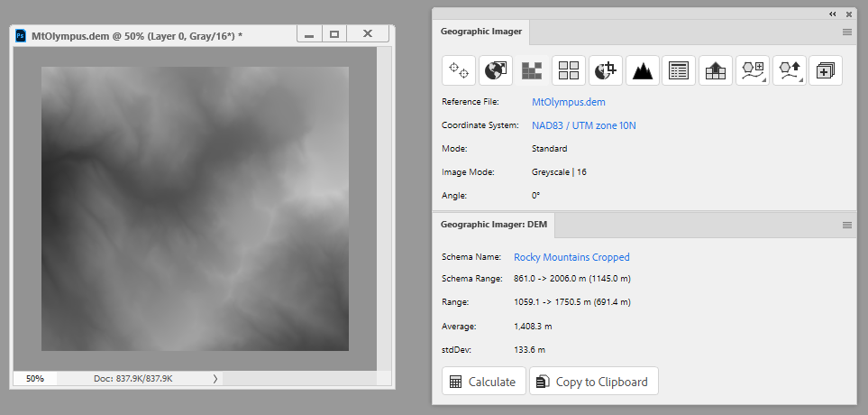Click the 50% zoom level field
868x415 pixels.
point(35,379)
